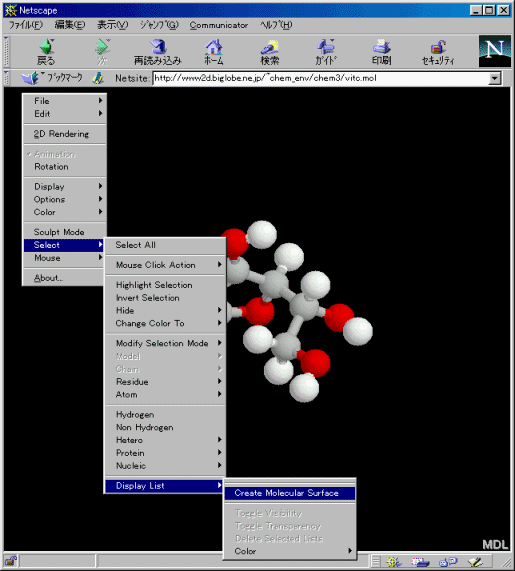Click the location toolbar collapse handle
515x571 pixels.
tap(6, 78)
